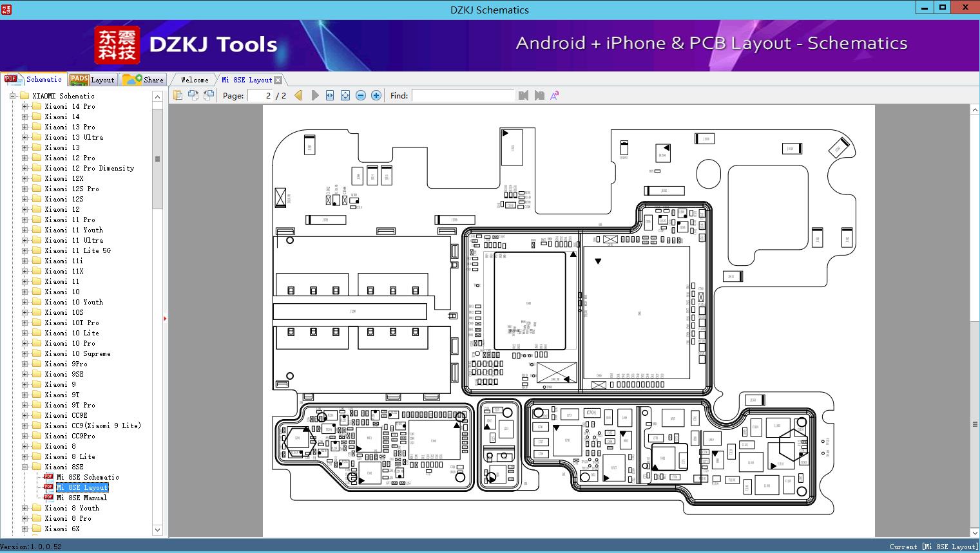Collapse the XIAOMI Schematic root node
The image size is (980, 553).
pos(12,96)
